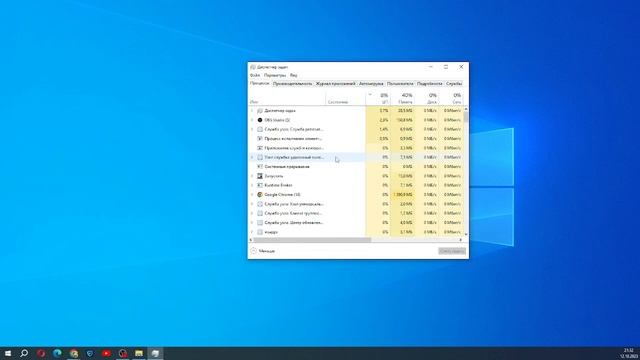This screenshot has height=360, width=640.
Task: Switch to the Пользователи tab
Action: pos(400,84)
